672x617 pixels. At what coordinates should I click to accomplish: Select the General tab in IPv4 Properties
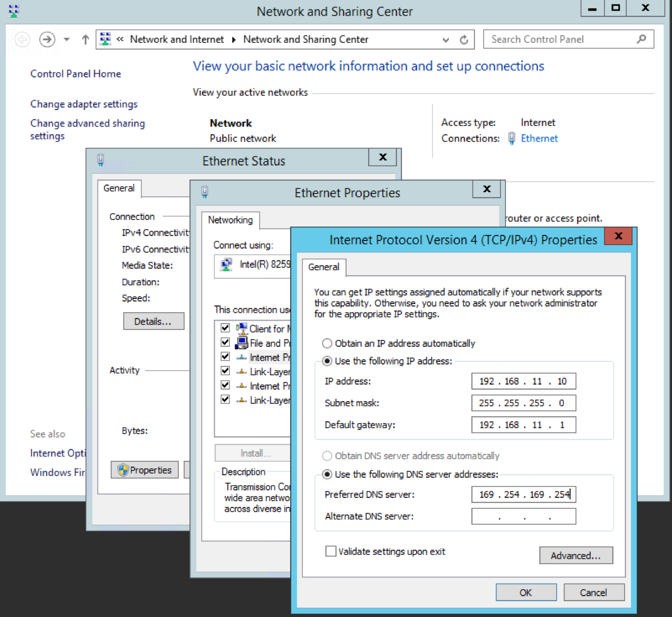click(323, 267)
